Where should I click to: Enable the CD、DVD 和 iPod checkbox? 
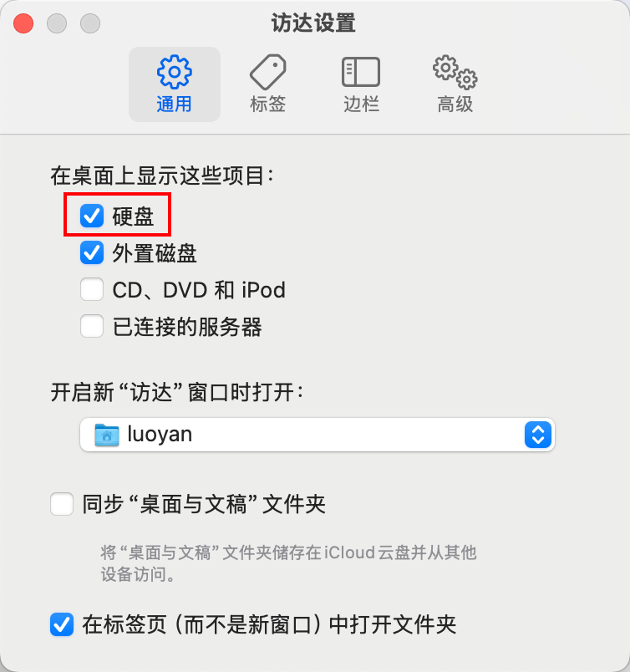point(92,289)
